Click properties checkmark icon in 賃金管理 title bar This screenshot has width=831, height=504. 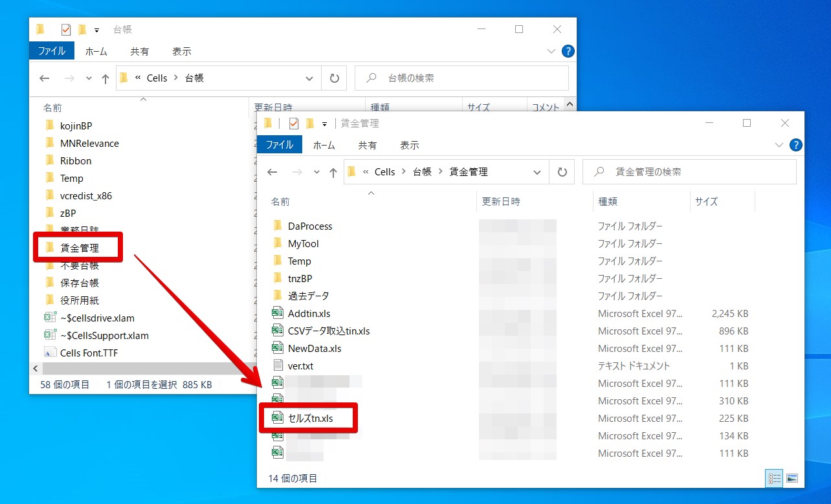(x=294, y=123)
